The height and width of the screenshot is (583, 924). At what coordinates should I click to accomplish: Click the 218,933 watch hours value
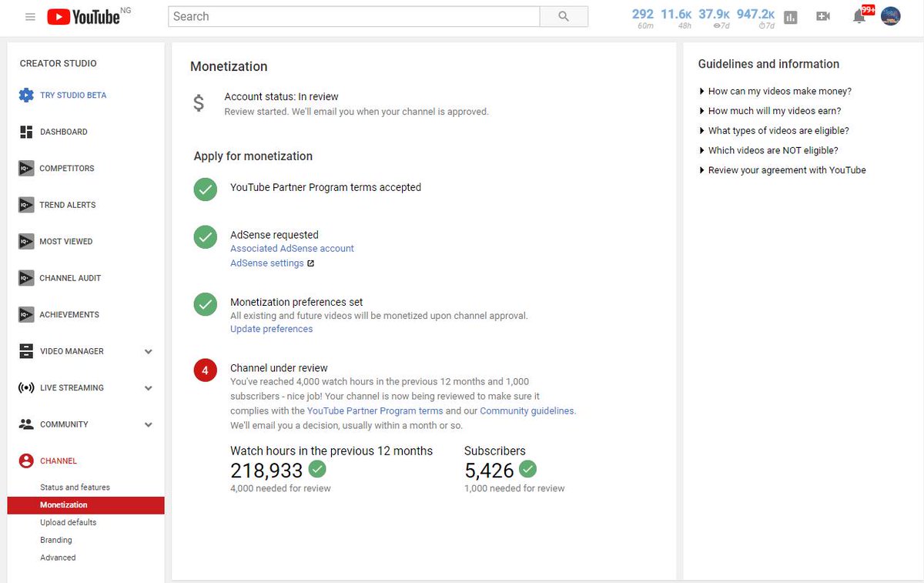(266, 470)
